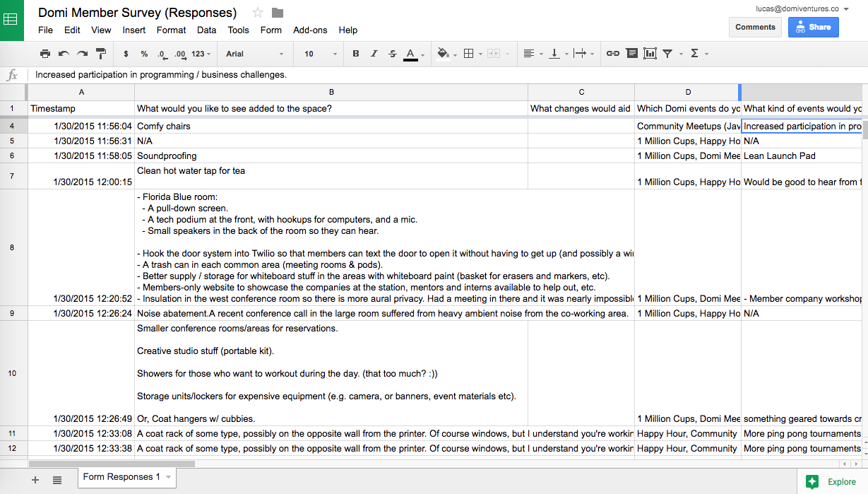
Task: Open the Add-ons menu
Action: point(311,30)
